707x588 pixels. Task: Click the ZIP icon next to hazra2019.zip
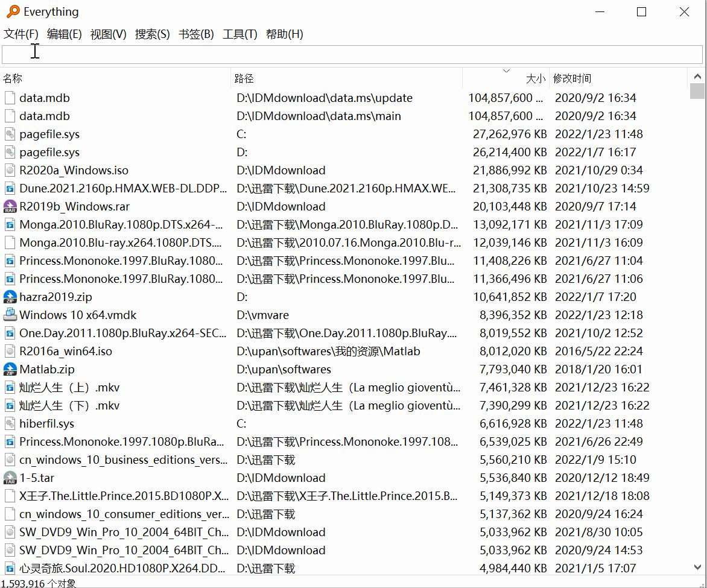click(x=10, y=297)
